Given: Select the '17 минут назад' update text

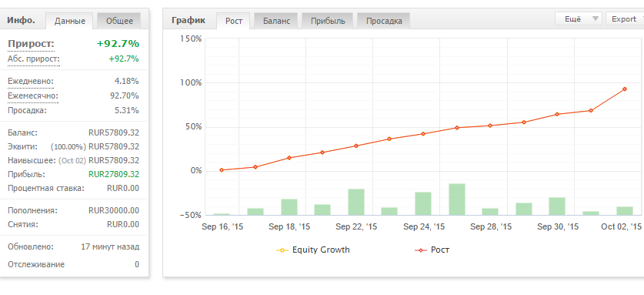Looking at the screenshot, I should 110,247.
